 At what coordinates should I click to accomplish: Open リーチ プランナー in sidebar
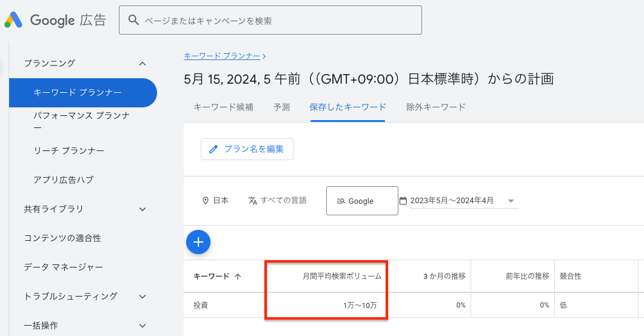(69, 150)
